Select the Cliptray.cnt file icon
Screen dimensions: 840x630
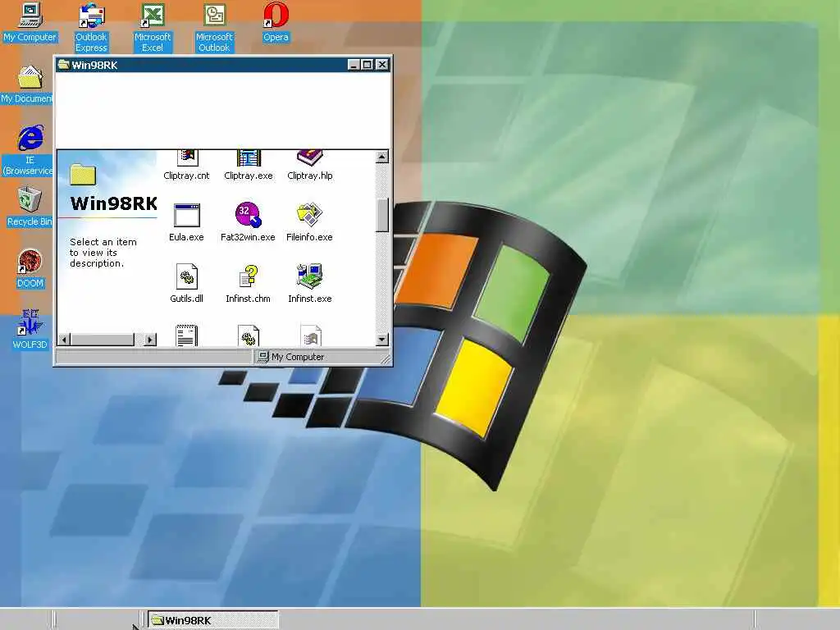pos(186,158)
